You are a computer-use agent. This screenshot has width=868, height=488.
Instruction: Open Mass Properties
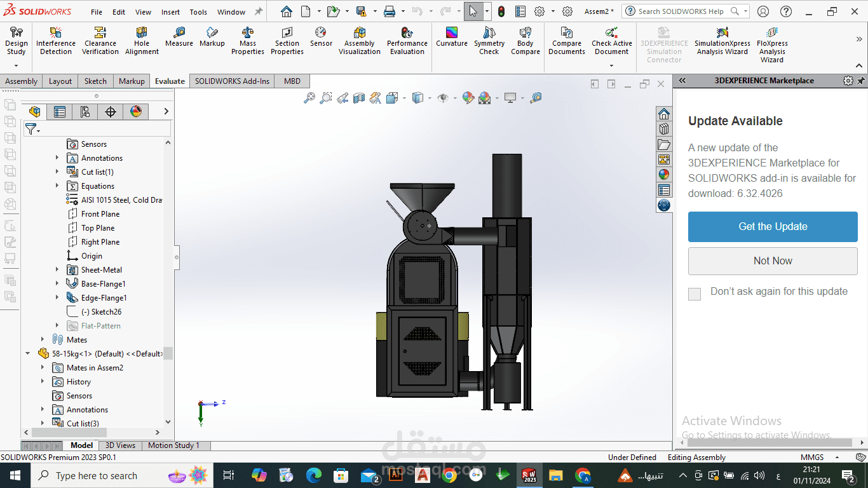248,41
